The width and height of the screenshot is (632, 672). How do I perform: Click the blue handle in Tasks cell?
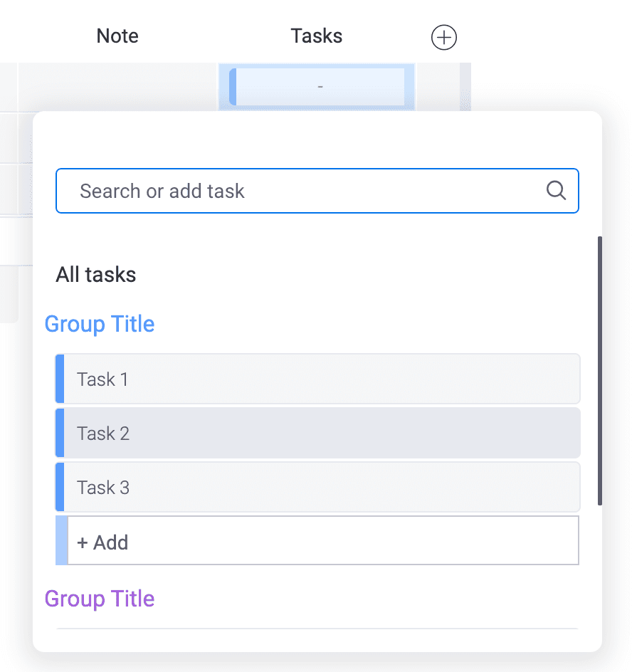point(233,87)
